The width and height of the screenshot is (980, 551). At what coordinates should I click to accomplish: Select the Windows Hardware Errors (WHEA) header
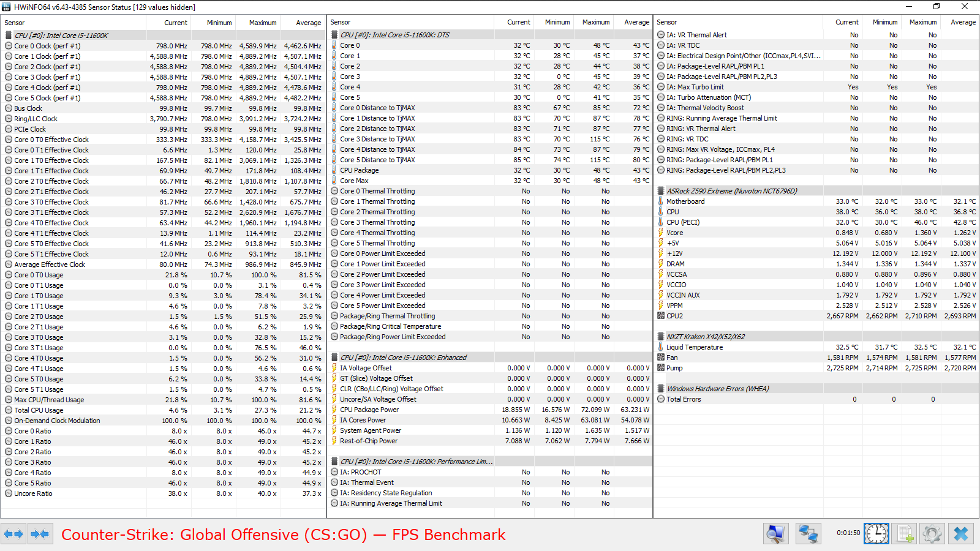pyautogui.click(x=816, y=389)
